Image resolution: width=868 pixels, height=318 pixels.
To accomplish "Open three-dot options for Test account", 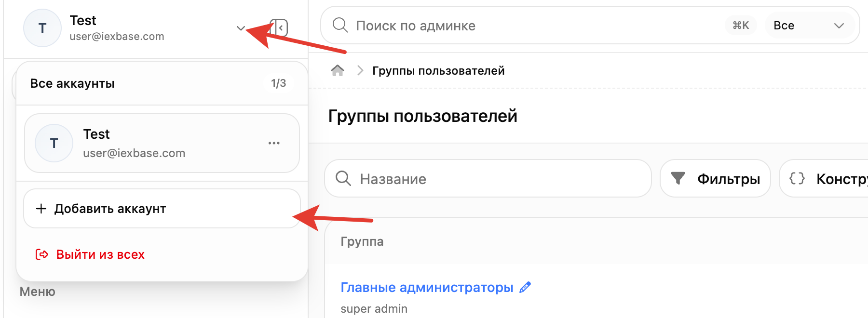I will 274,143.
